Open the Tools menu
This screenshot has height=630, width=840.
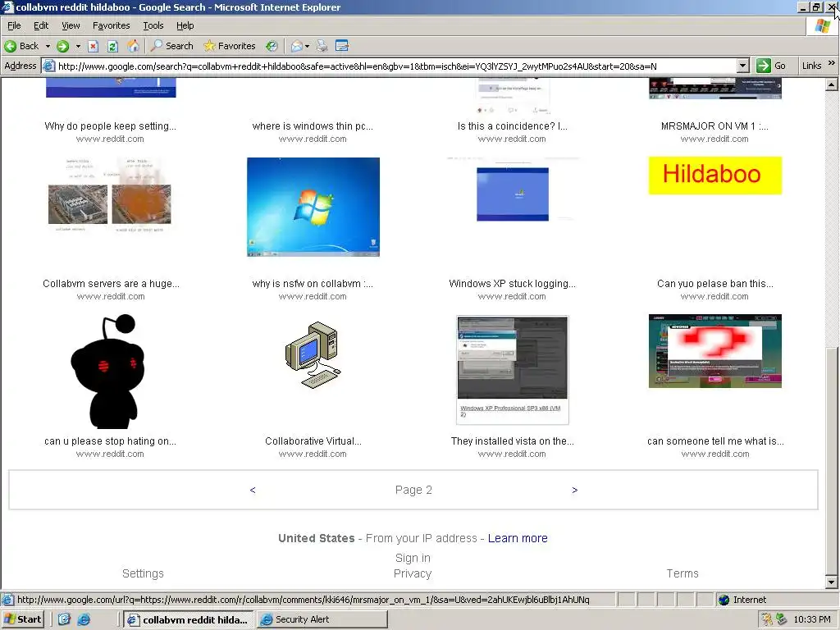click(x=153, y=25)
